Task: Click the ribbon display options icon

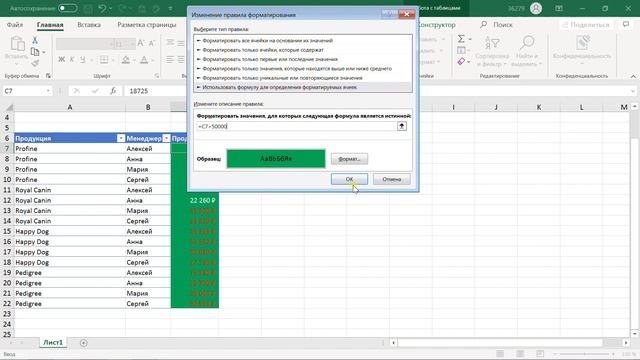Action: (x=559, y=8)
